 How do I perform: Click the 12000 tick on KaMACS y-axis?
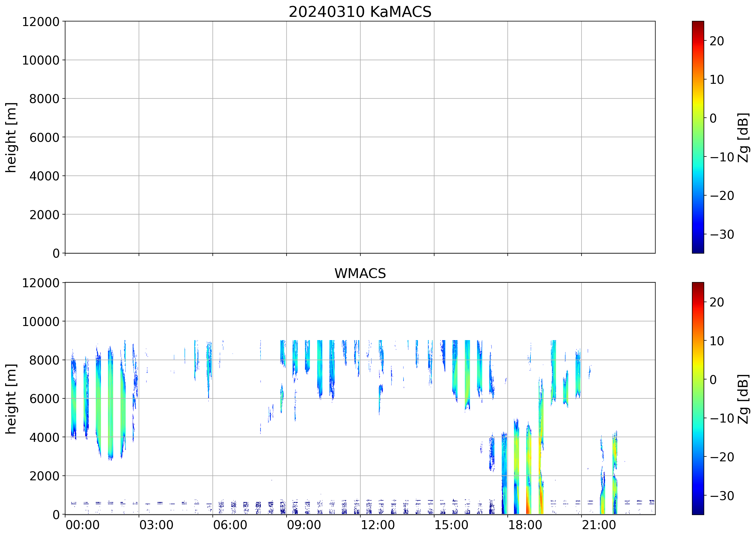pyautogui.click(x=41, y=22)
